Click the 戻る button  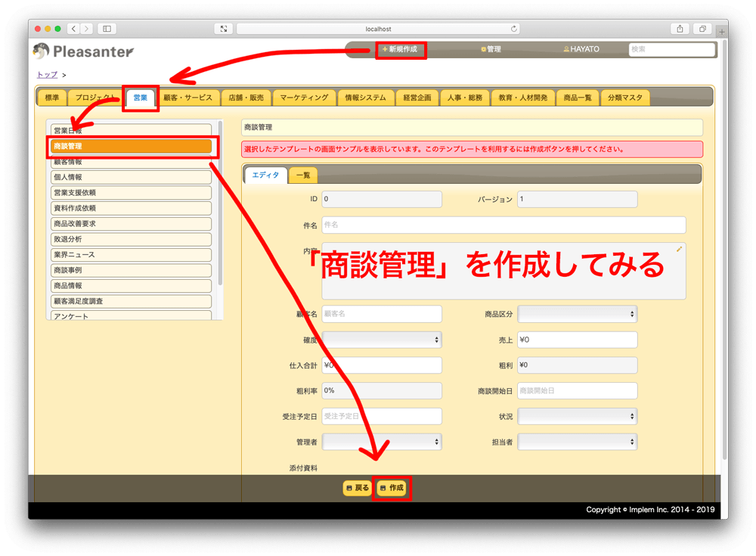(x=358, y=488)
